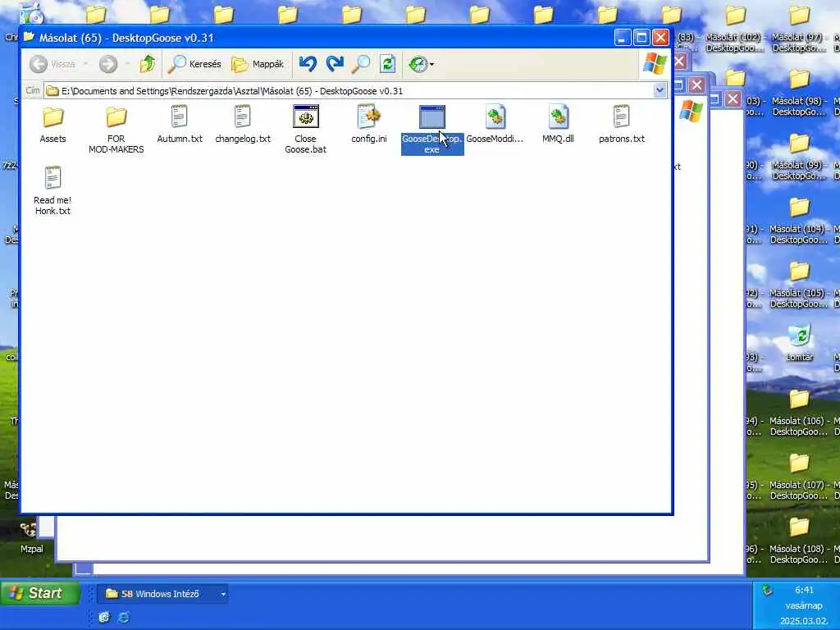Viewport: 840px width, 630px height.
Task: Select the Read me! Honk.txt file
Action: coord(52,190)
